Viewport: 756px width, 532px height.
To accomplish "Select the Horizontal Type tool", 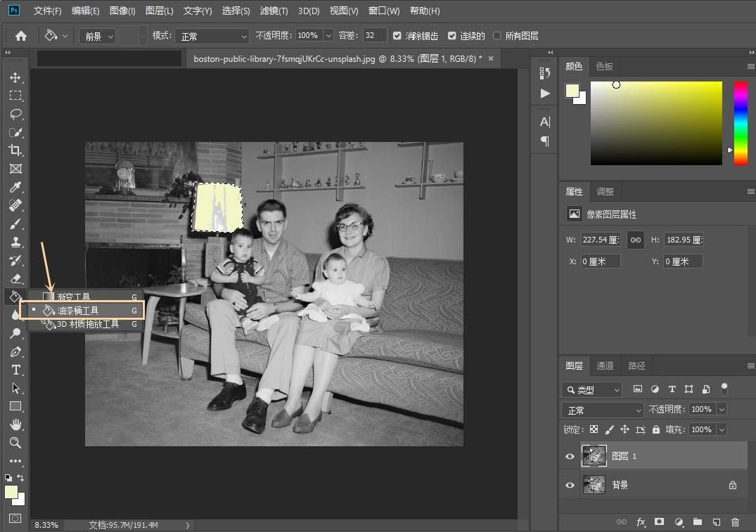I will click(x=15, y=370).
